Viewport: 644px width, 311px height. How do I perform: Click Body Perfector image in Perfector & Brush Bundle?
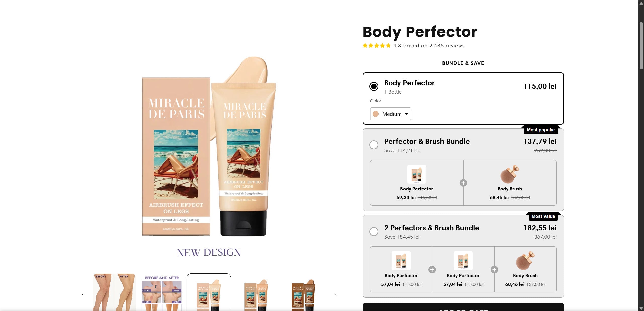(x=417, y=174)
